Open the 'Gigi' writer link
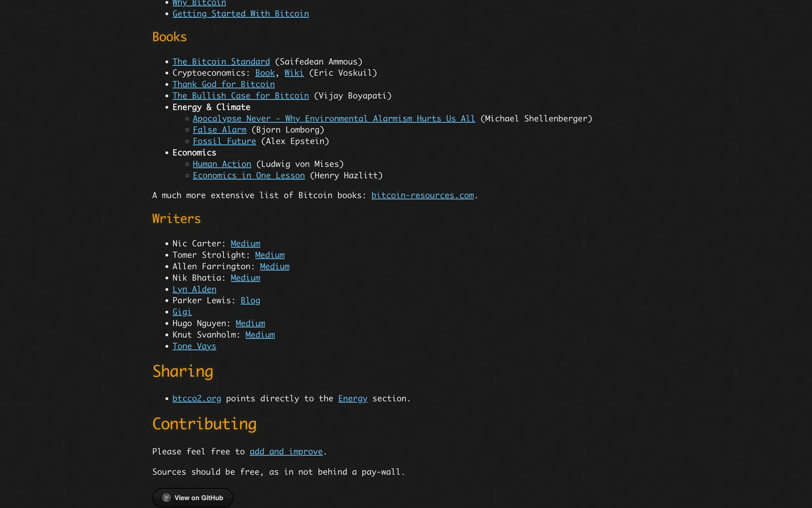This screenshot has height=508, width=812. click(182, 312)
